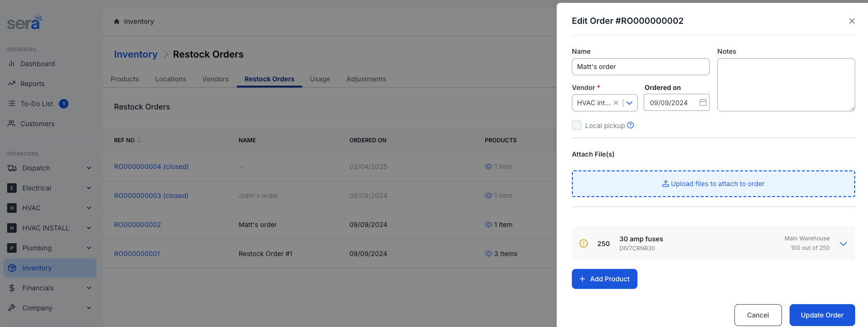
Task: Click the Financials dollar icon
Action: [x=12, y=288]
